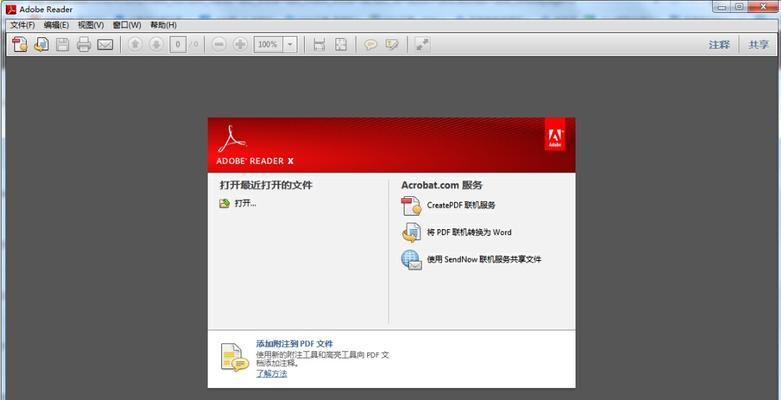The width and height of the screenshot is (781, 400).
Task: Open the 窗口(W) menu
Action: click(127, 25)
